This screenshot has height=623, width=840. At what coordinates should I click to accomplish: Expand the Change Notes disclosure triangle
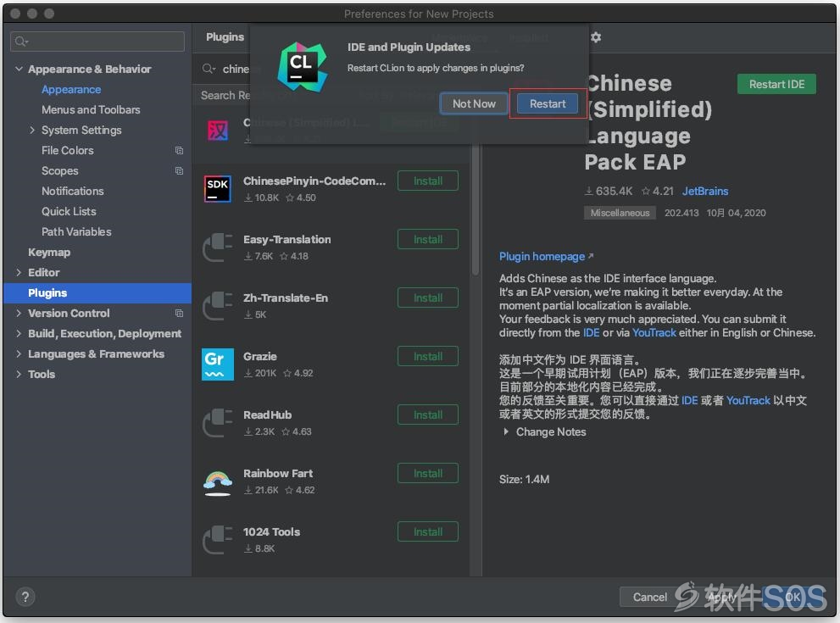[506, 431]
